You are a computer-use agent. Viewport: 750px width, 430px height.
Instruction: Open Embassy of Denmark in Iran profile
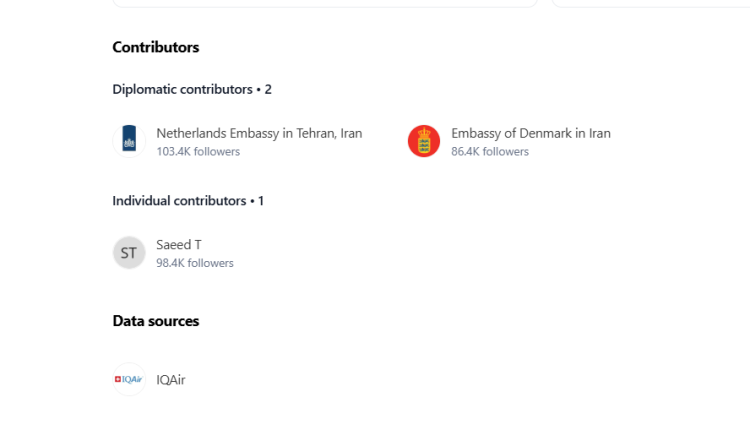click(530, 133)
